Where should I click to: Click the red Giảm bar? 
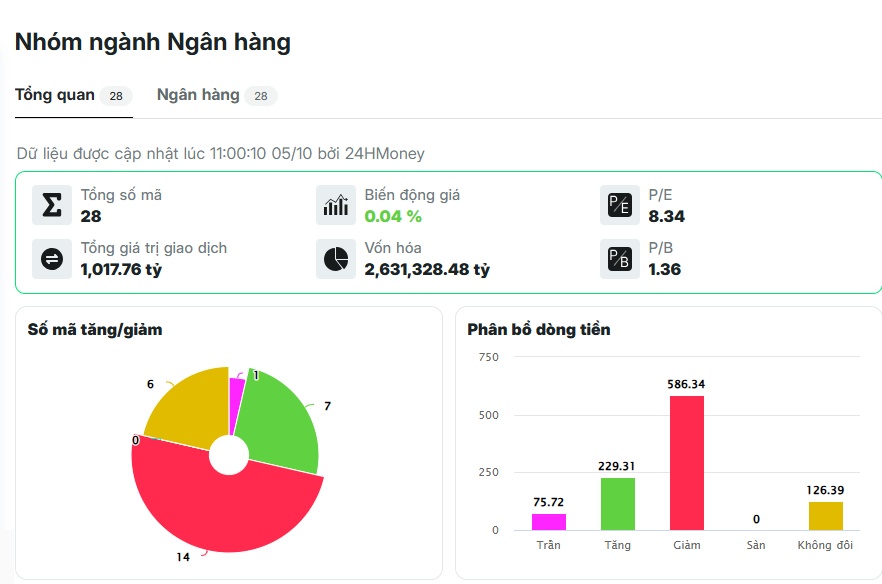point(687,462)
